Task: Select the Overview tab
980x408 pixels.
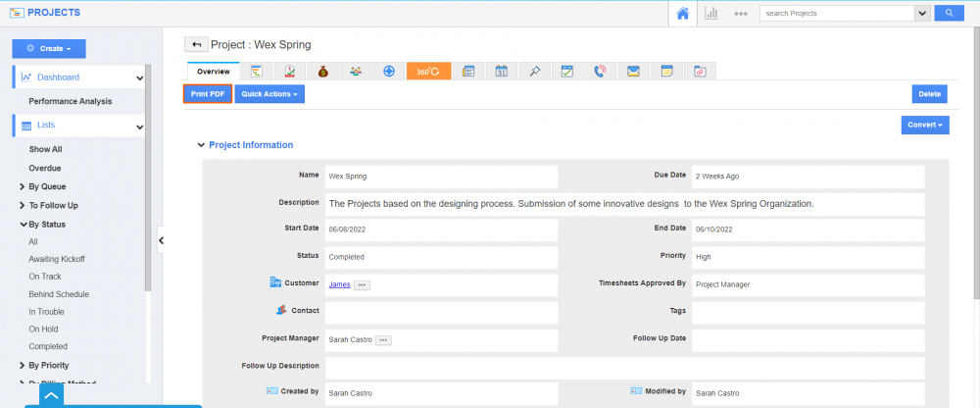Action: coord(213,72)
